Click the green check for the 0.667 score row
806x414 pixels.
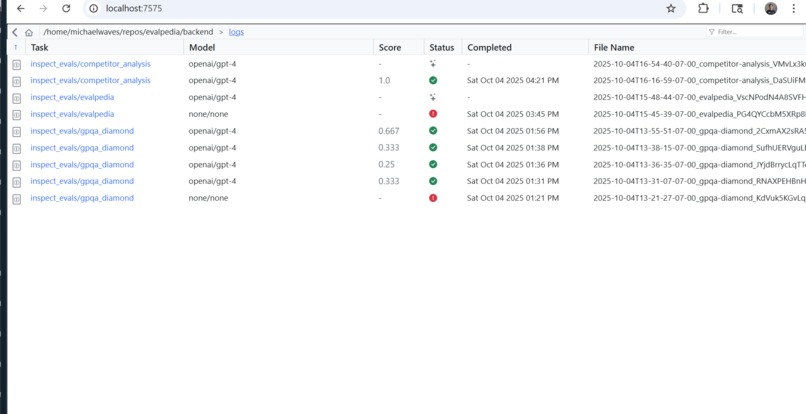433,131
